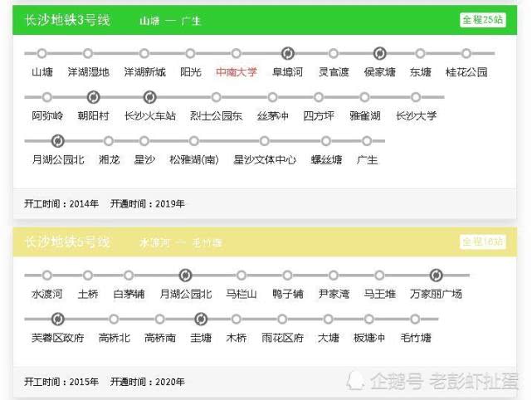Select the 长沙地铁5号线 header title

[x=67, y=241]
